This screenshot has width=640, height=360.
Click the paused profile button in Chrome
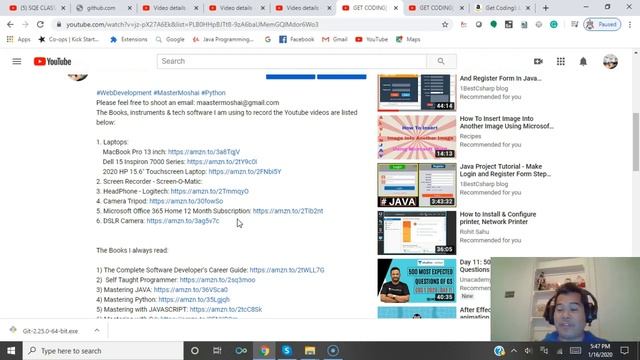602,24
